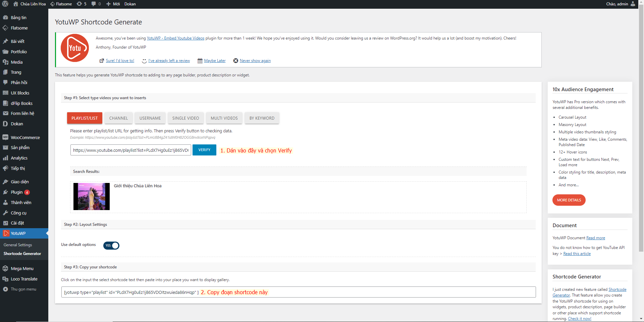The height and width of the screenshot is (322, 644).
Task: Click the Shortcode Generator link in sidebar widget
Action: [x=589, y=292]
